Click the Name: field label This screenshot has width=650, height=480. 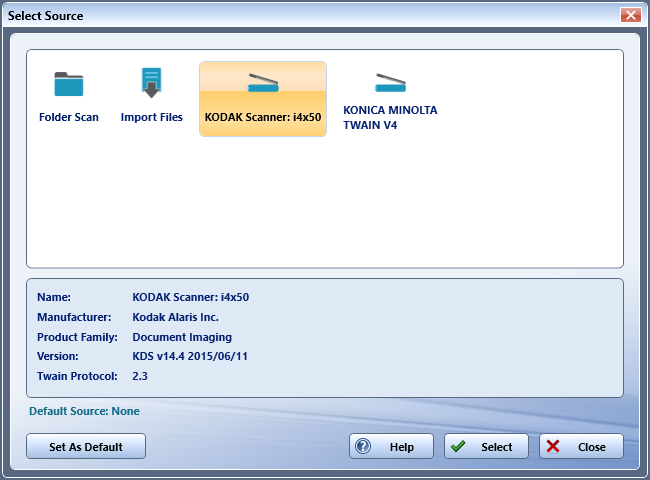click(x=54, y=297)
